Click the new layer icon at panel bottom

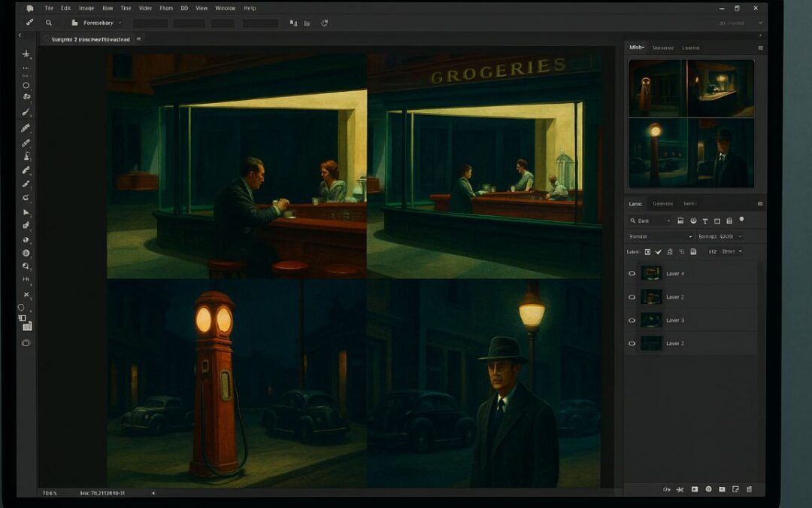click(735, 489)
